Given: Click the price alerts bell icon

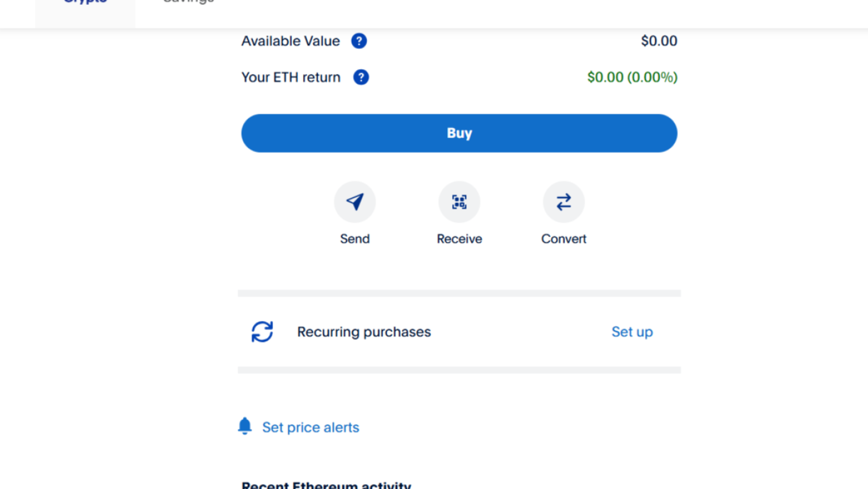Looking at the screenshot, I should tap(245, 426).
